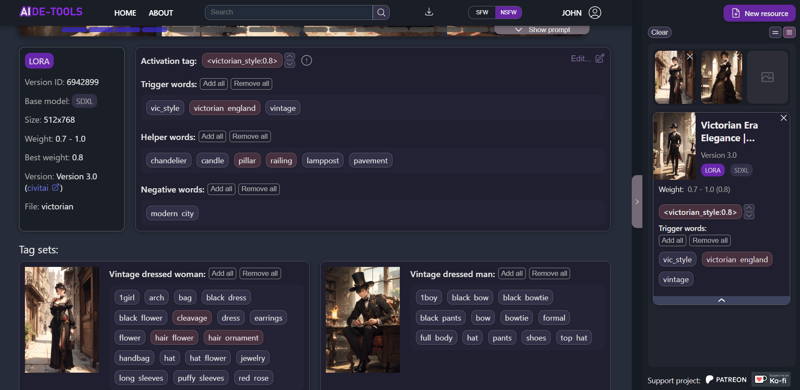Collapse the Victorian Era Elegance card

pos(721,301)
